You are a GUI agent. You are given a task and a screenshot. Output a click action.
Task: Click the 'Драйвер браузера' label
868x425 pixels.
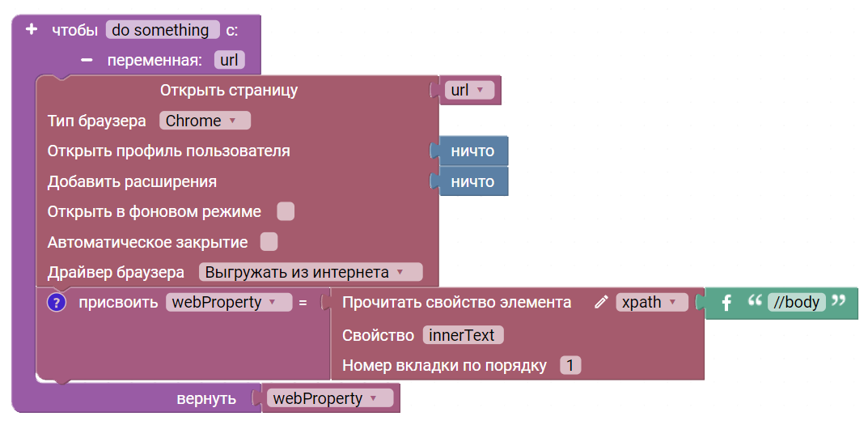coord(116,272)
